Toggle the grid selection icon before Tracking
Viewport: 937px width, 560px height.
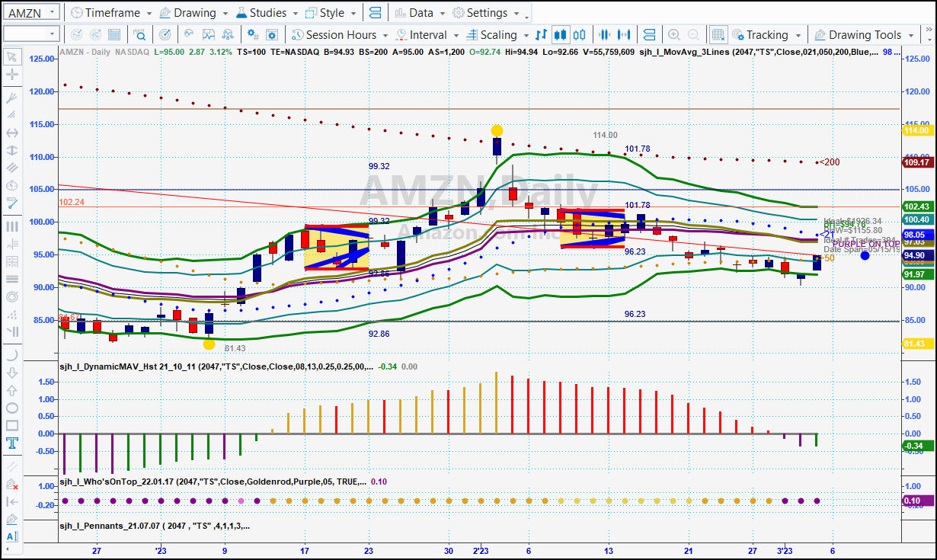coord(718,35)
